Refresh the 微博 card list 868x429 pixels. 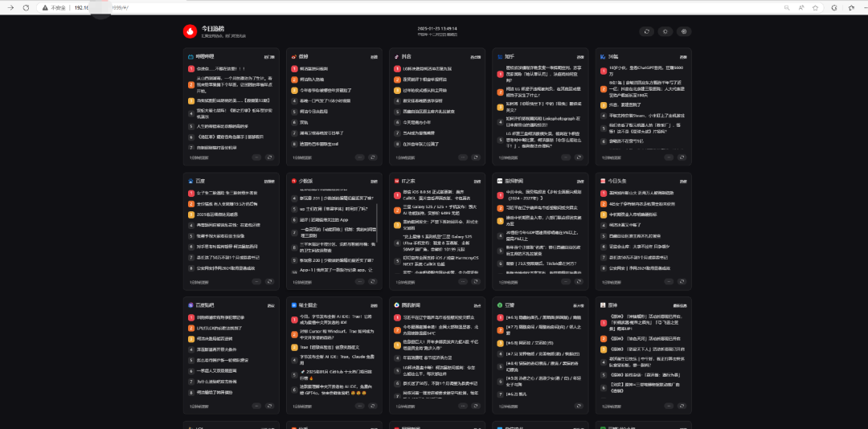click(373, 157)
